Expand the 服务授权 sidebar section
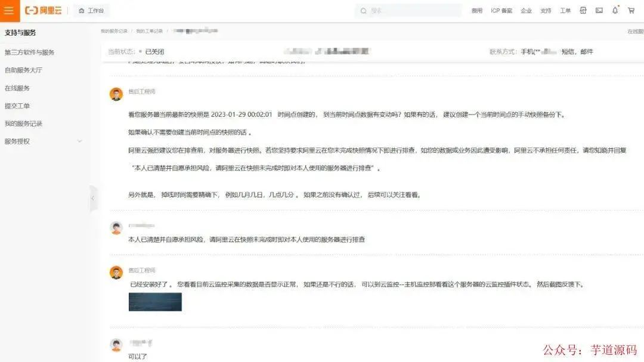This screenshot has width=644, height=362. click(x=43, y=141)
